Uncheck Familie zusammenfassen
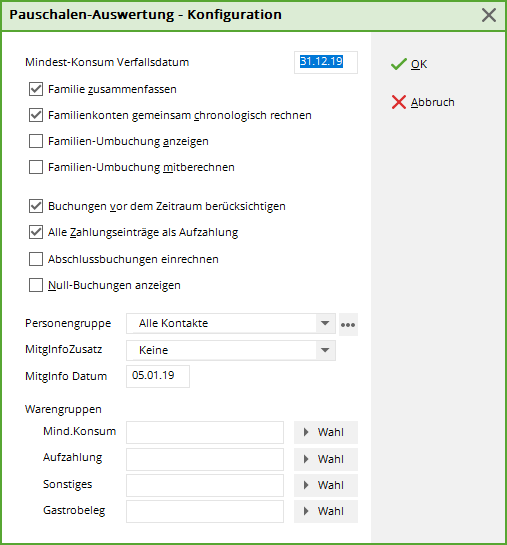This screenshot has height=545, width=507. (36, 89)
